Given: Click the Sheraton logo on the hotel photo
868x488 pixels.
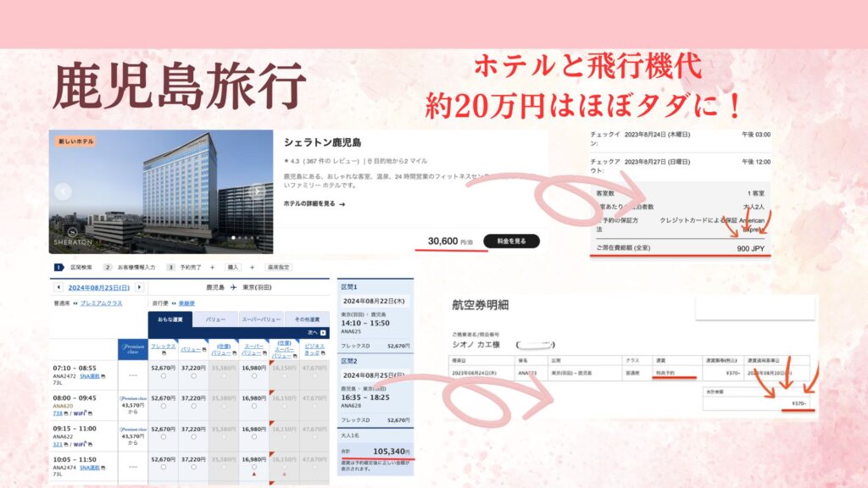Looking at the screenshot, I should tap(73, 236).
